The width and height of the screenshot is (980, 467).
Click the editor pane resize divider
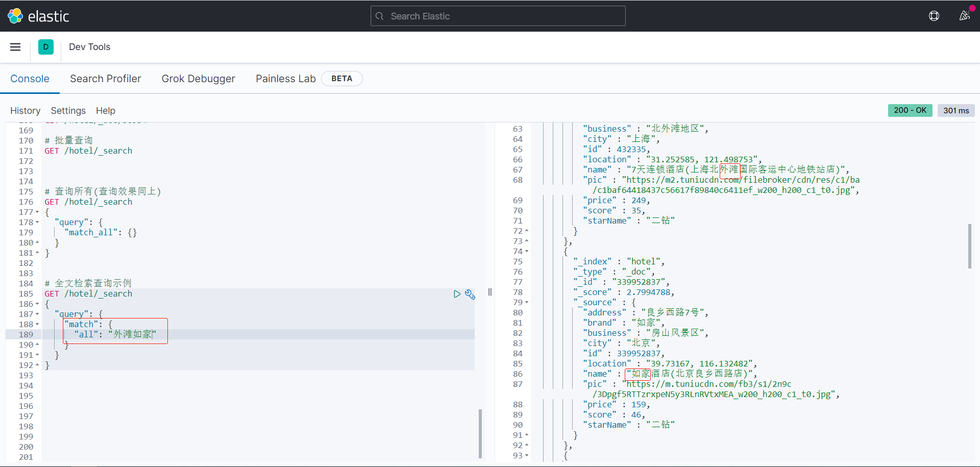coord(490,292)
